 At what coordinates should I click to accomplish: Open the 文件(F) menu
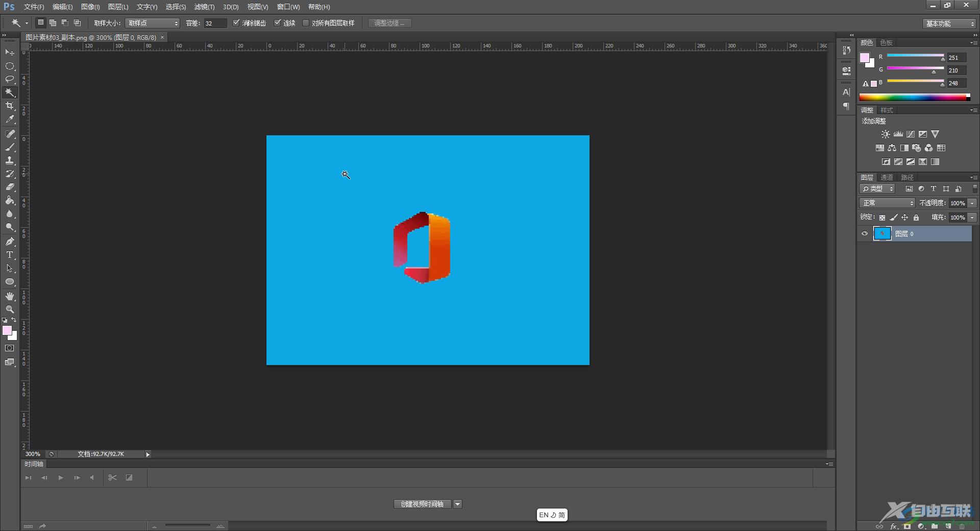(34, 7)
